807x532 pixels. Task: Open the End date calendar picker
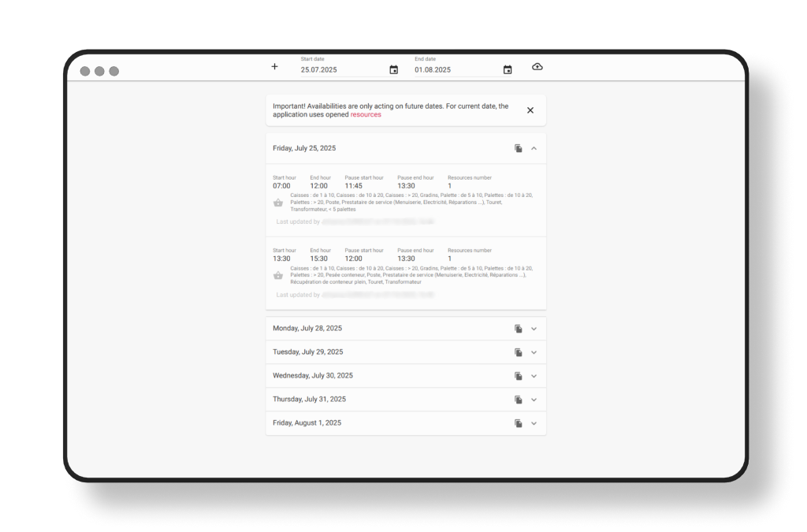[508, 70]
